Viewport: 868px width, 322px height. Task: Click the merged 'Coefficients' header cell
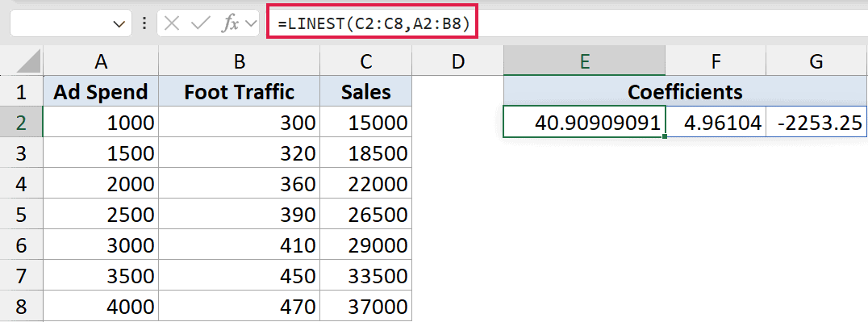coord(685,91)
